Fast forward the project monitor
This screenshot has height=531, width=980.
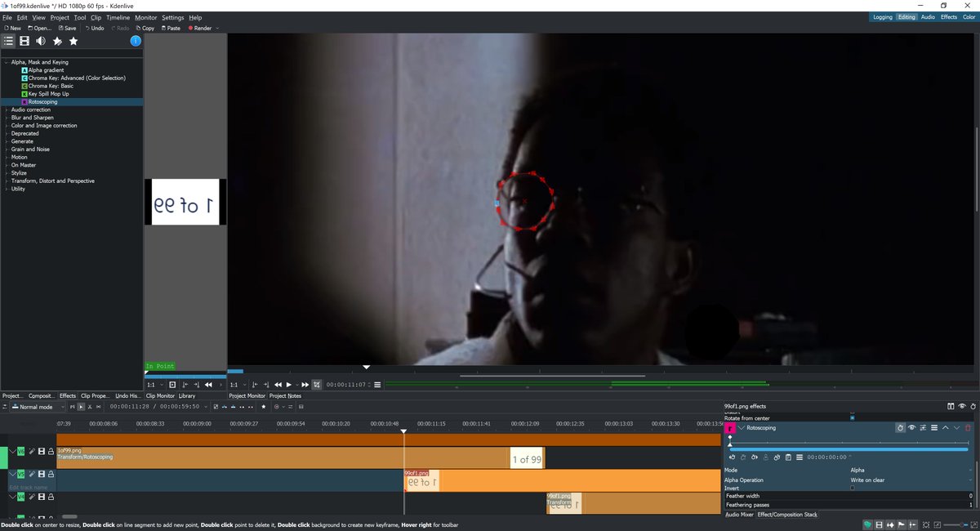[x=305, y=385]
